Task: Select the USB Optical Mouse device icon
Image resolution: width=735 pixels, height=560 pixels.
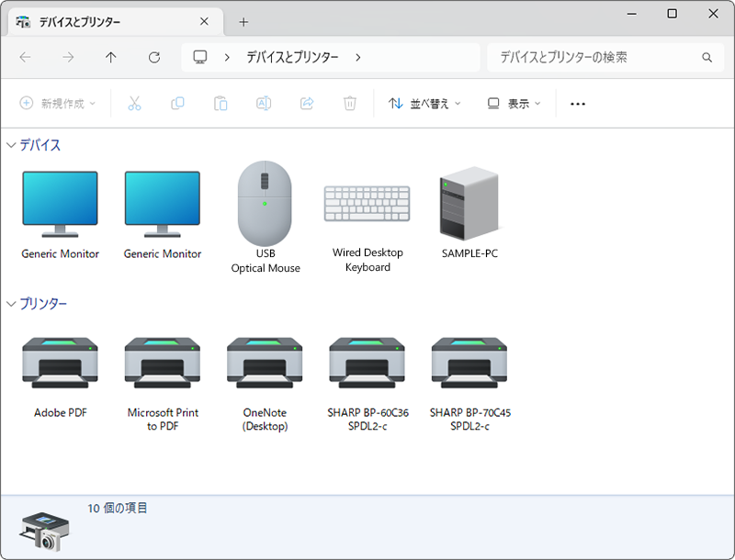Action: 265,204
